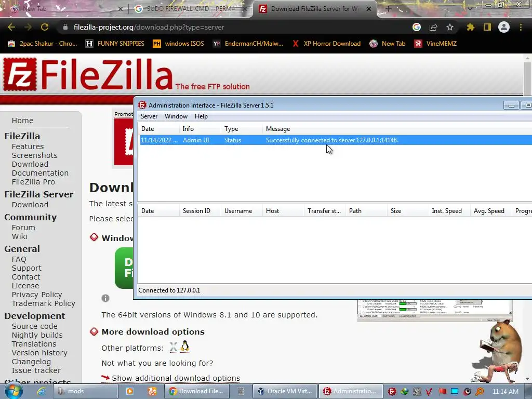Open the tab search dropdown chevron
The width and height of the screenshot is (532, 399).
470,9
